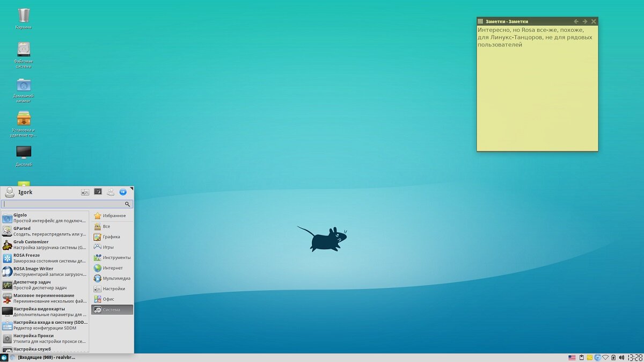Launch ROSA Image Writer

(45, 271)
